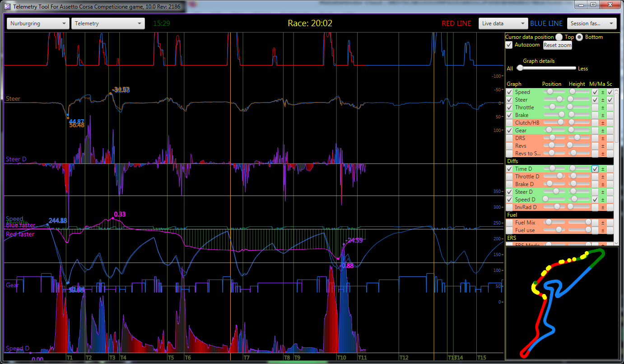This screenshot has width=624, height=364.
Task: Open the Telemetry view mode dropdown
Action: click(x=108, y=23)
